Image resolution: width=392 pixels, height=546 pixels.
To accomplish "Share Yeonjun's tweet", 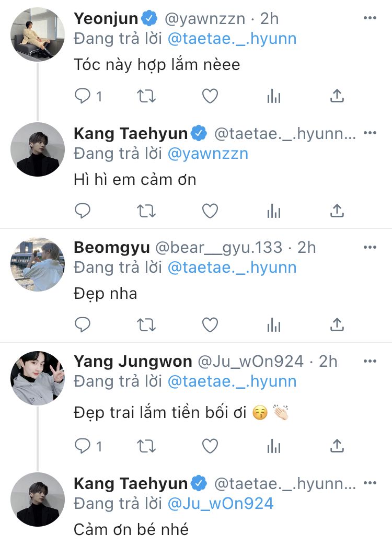I will coord(337,96).
